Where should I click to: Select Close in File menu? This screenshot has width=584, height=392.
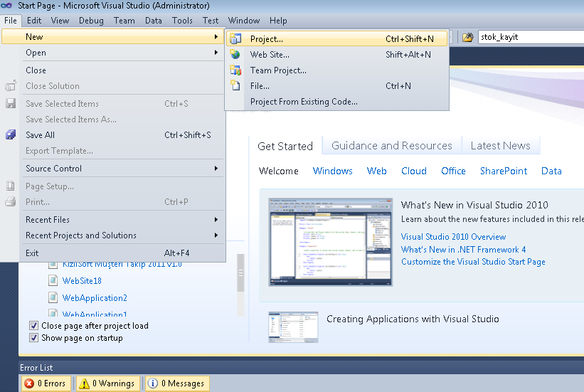(113, 70)
